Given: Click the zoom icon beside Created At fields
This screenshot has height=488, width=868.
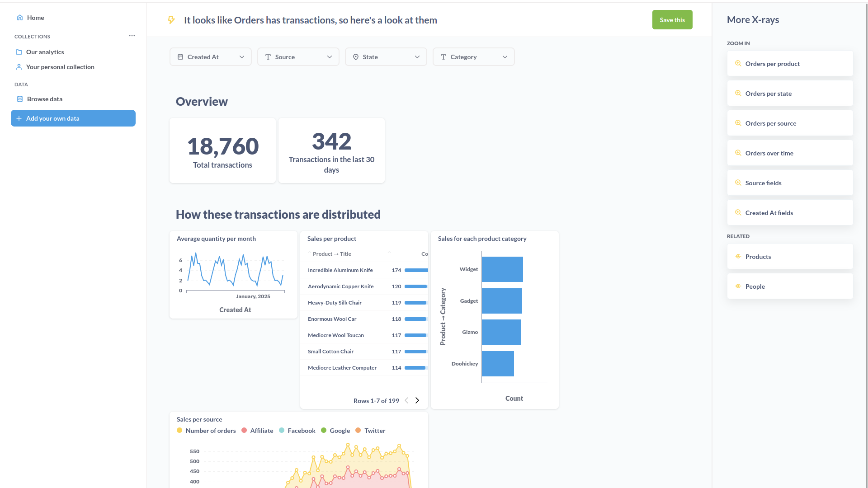Looking at the screenshot, I should [738, 213].
